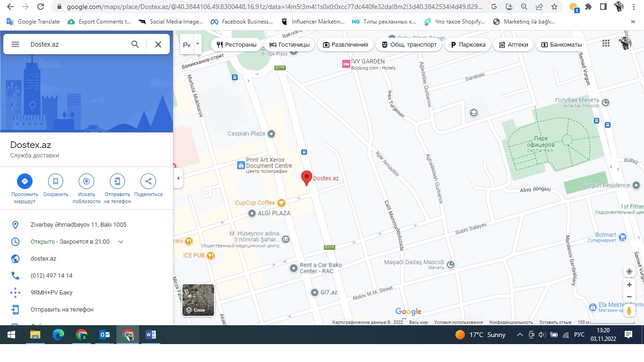Click the Street View pegman

629,311
